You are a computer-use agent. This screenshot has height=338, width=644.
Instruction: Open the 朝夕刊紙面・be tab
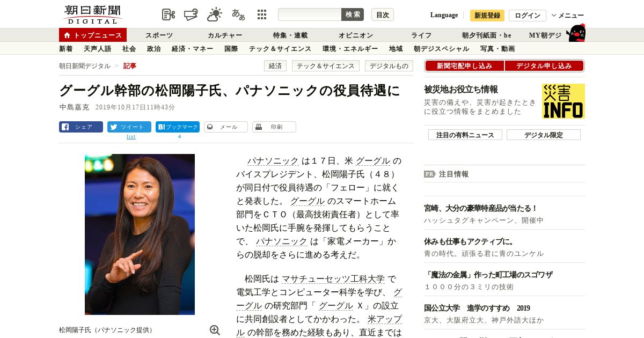487,35
